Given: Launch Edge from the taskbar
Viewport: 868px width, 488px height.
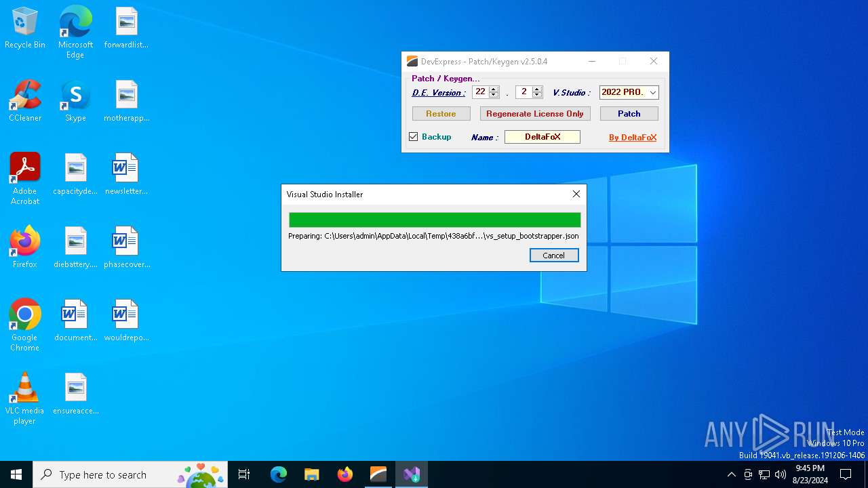Looking at the screenshot, I should point(279,474).
